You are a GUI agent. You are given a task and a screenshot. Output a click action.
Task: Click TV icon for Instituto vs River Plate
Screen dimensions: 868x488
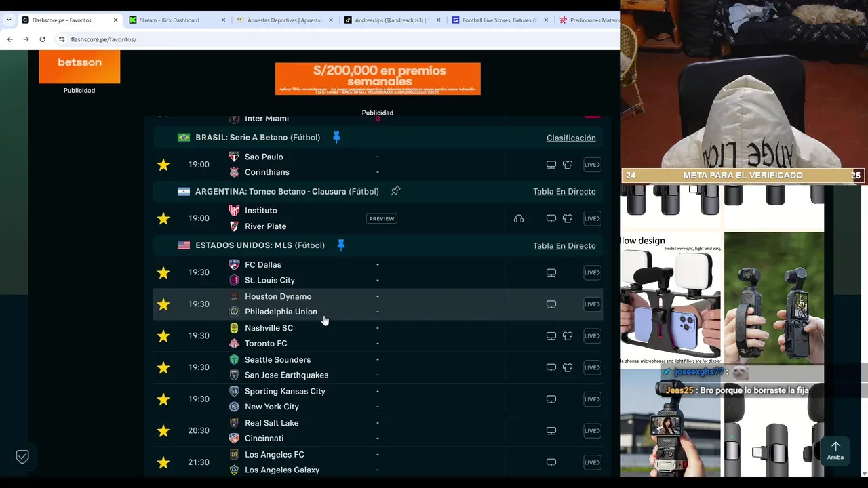pyautogui.click(x=551, y=218)
